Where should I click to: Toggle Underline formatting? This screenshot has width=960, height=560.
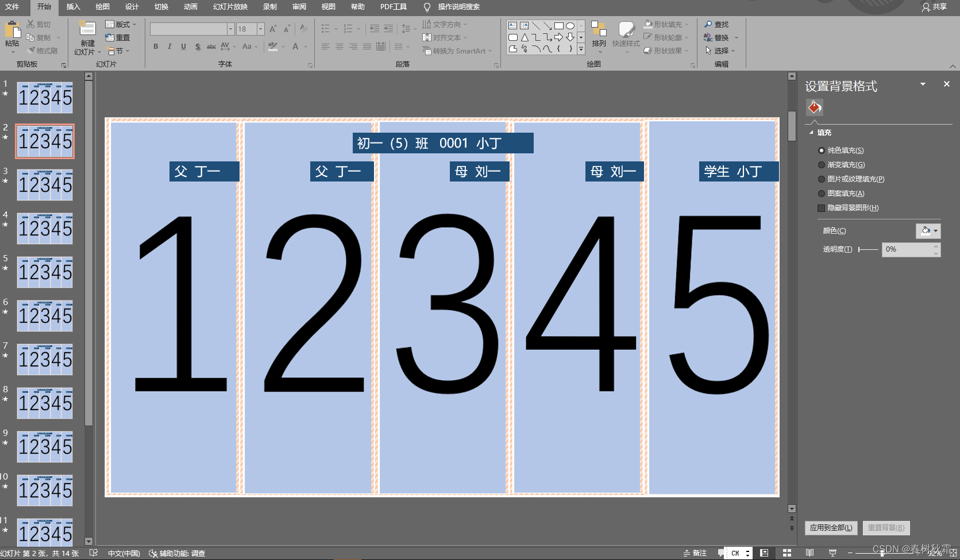pyautogui.click(x=183, y=47)
